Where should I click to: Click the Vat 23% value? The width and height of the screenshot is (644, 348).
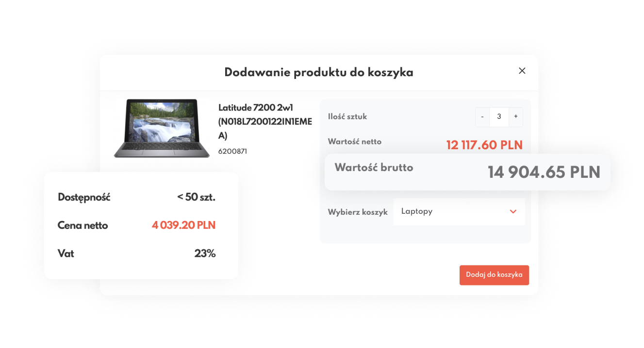coord(205,253)
